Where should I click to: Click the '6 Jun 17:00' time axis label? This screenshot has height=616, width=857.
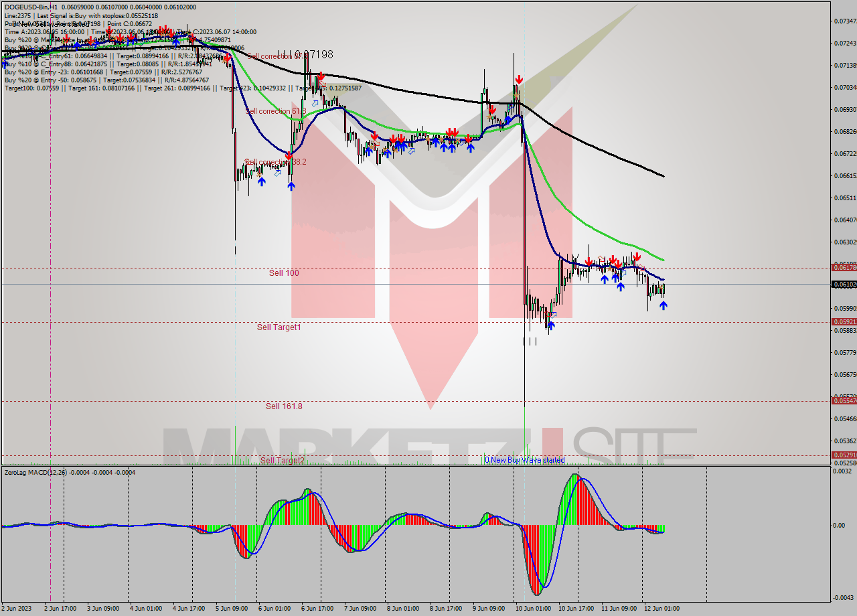317,609
